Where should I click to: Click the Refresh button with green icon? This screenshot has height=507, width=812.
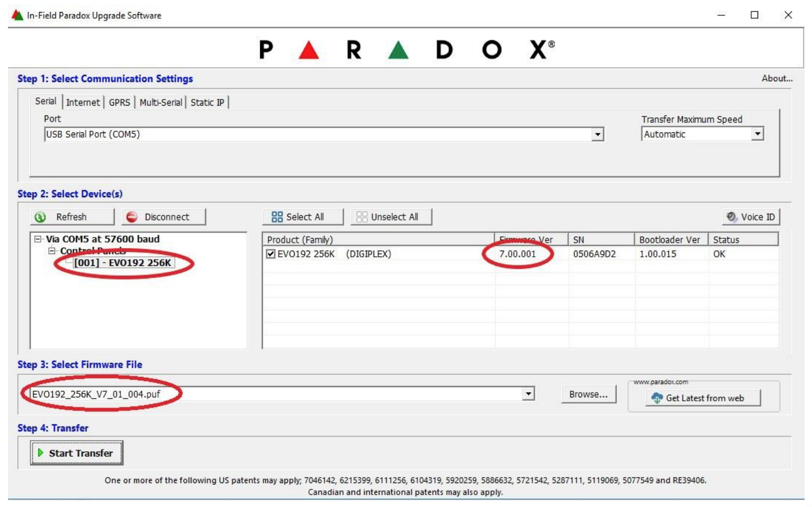tap(72, 217)
